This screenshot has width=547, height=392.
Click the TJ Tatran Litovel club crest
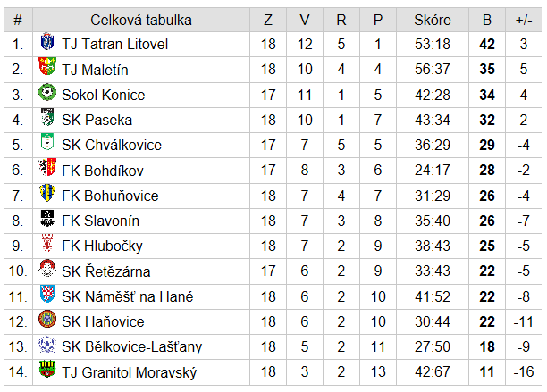(47, 41)
